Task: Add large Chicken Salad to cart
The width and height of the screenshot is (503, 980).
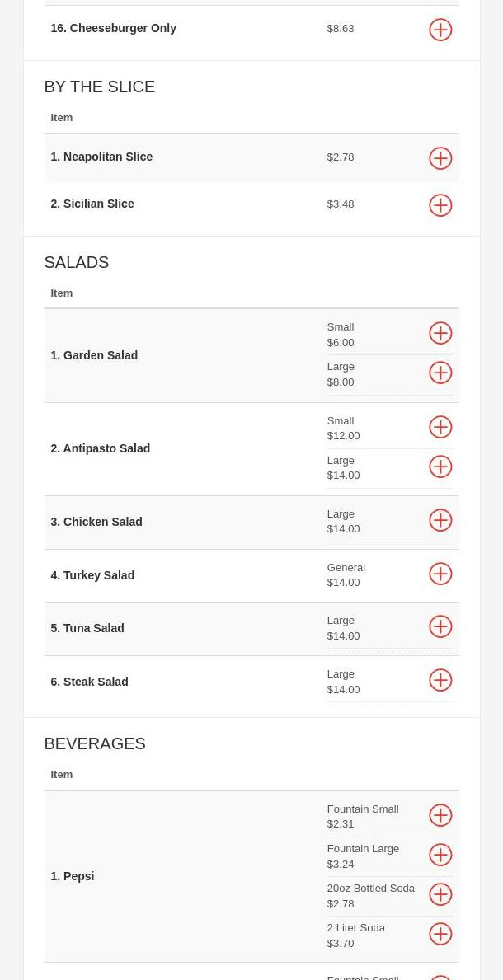Action: click(440, 520)
